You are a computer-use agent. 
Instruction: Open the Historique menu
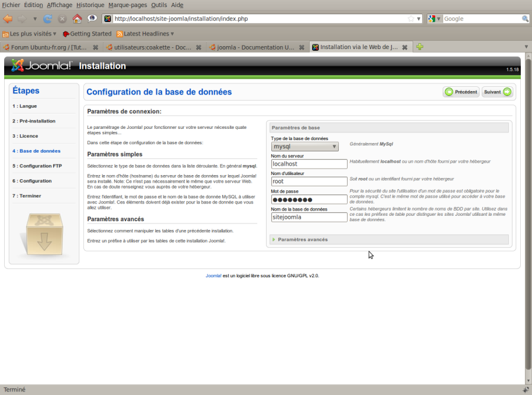(90, 5)
